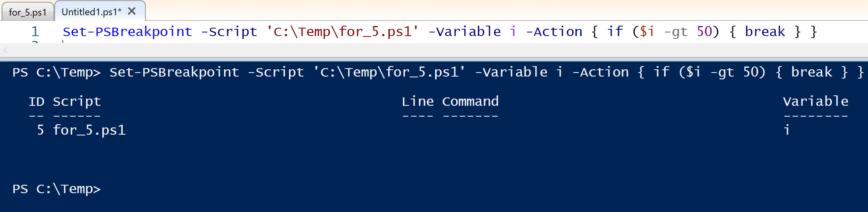The height and width of the screenshot is (212, 868).
Task: Close the Untitled1.ps1 tab
Action: point(132,12)
